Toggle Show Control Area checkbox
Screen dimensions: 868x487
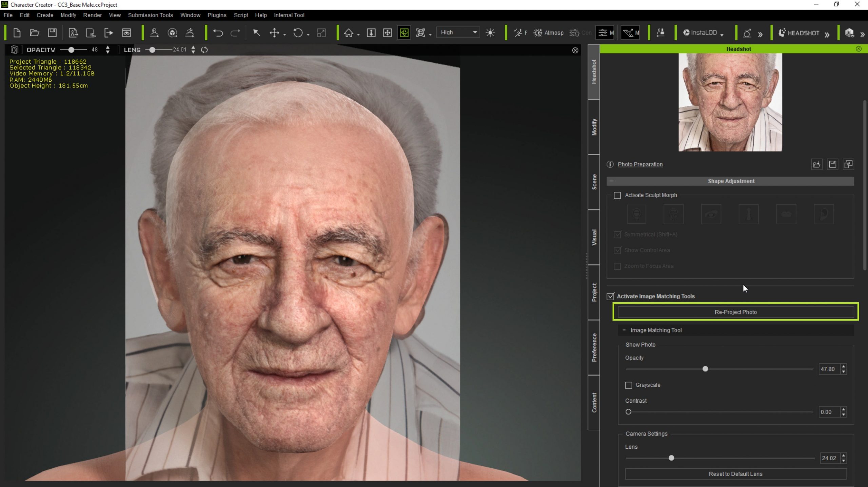617,250
